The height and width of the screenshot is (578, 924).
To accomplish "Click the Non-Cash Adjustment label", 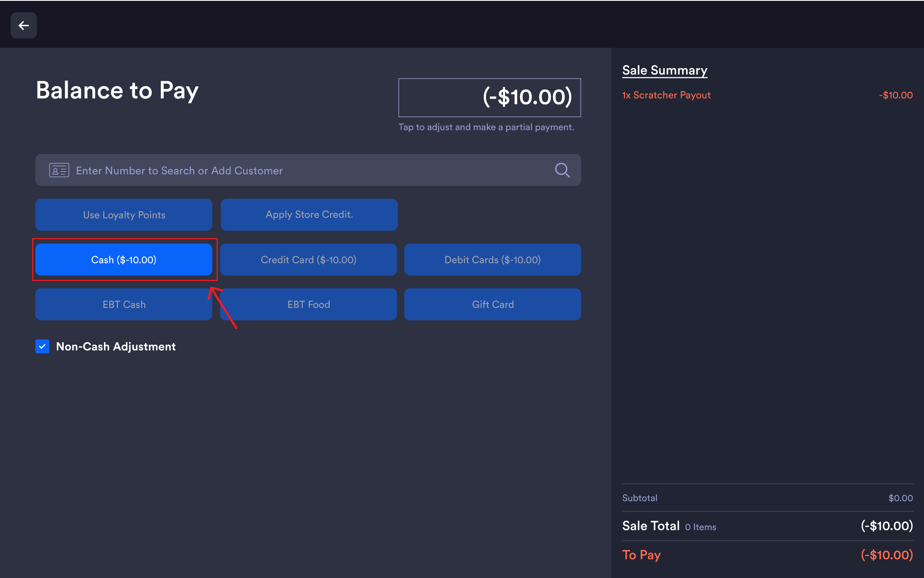I will [x=116, y=346].
